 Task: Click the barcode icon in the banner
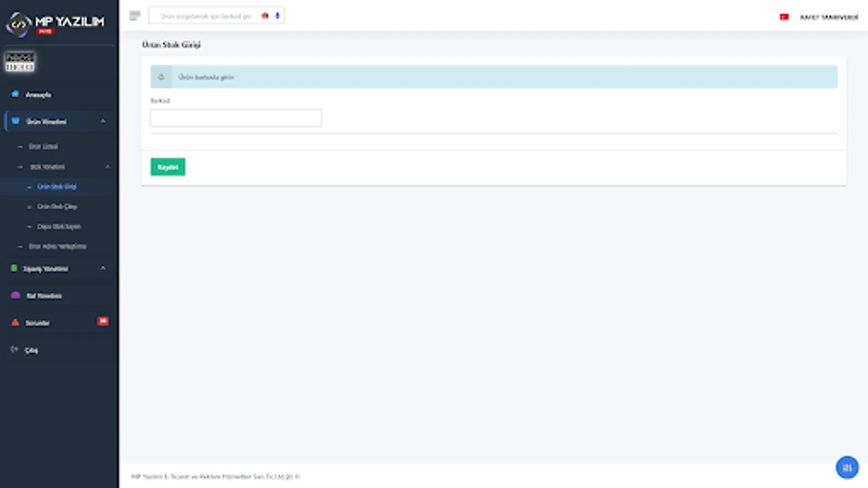point(161,76)
